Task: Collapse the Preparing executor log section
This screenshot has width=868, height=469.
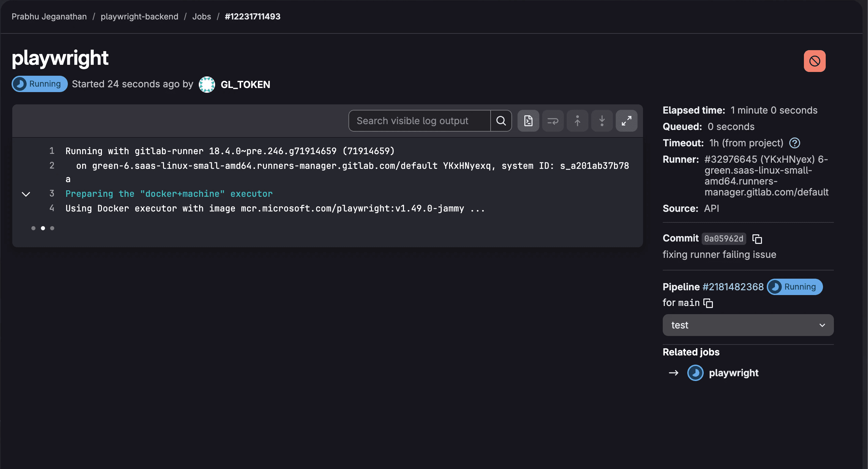Action: (26, 194)
